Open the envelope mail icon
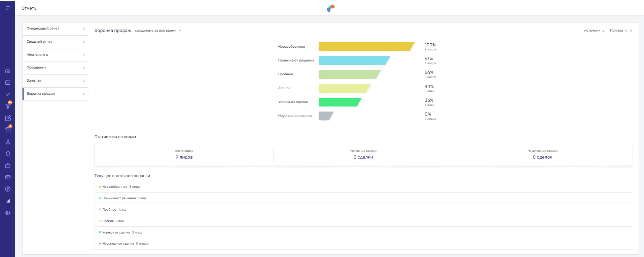Image resolution: width=644 pixels, height=257 pixels. tap(8, 177)
